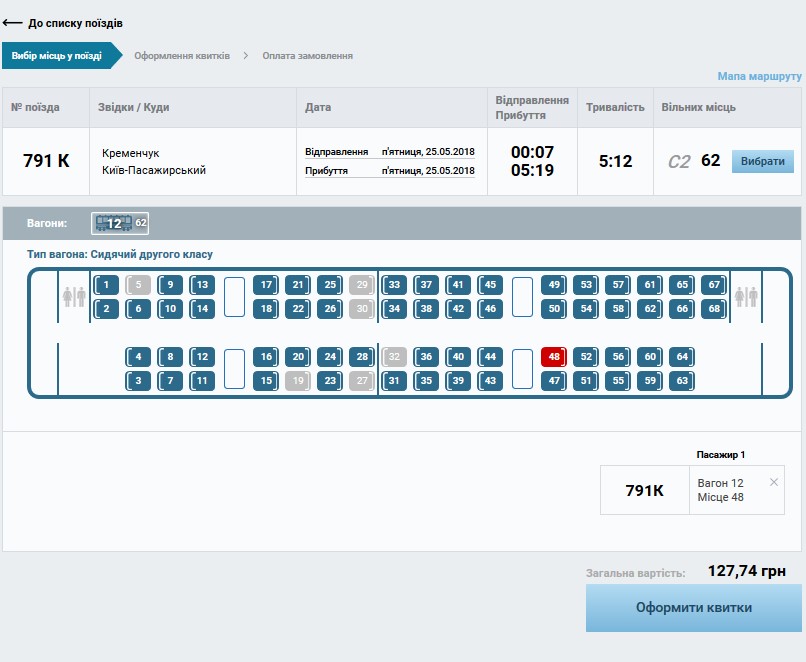This screenshot has width=806, height=662.
Task: Click the До списку поїздів link
Action: pos(75,23)
